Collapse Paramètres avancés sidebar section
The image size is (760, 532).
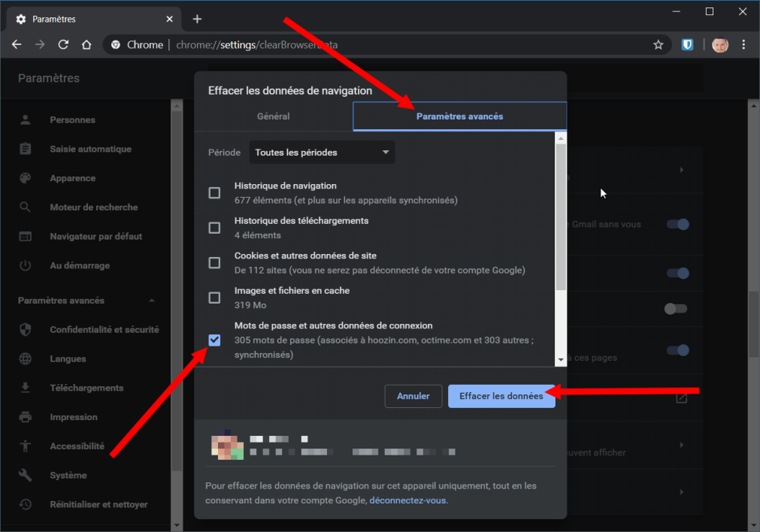152,301
